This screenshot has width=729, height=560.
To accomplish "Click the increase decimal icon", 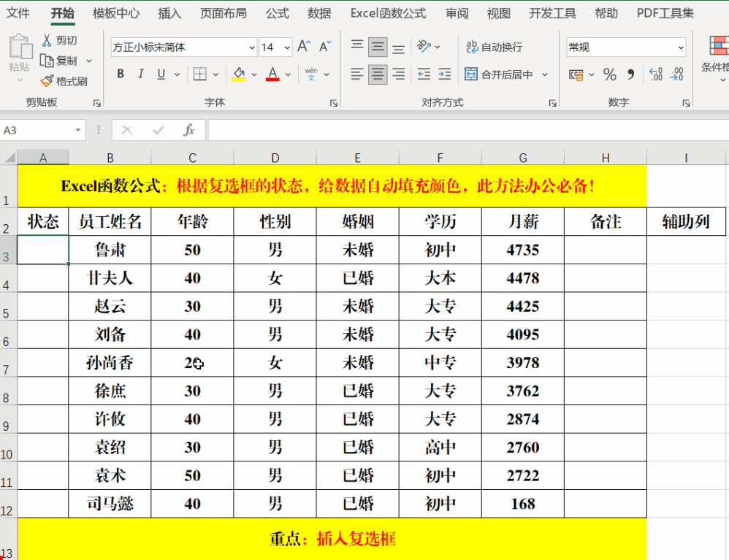I will [x=656, y=74].
